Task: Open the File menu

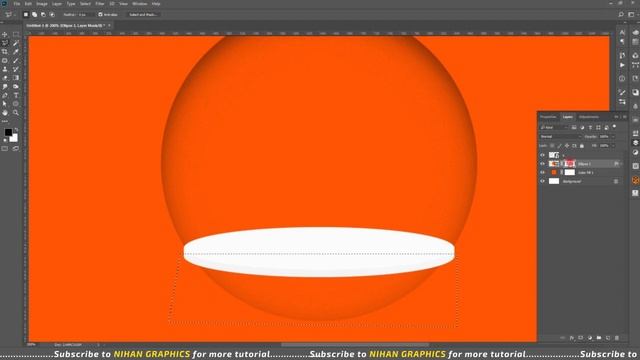Action: 17,4
